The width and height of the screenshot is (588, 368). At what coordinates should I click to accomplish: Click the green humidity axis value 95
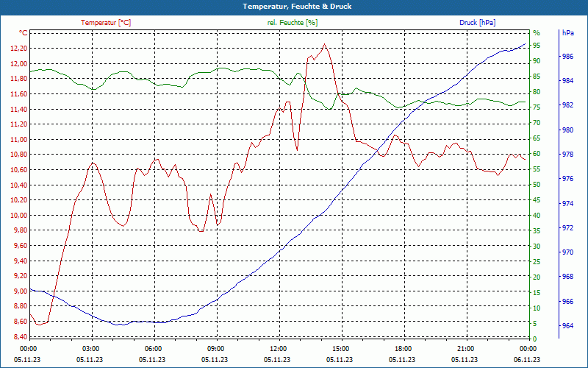[537, 46]
